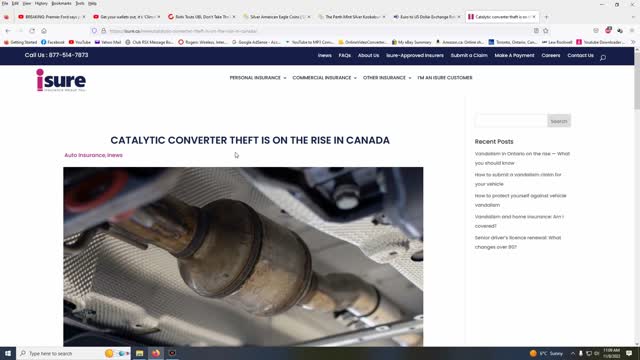The image size is (640, 360).
Task: Expand Other Insurance dropdown menu
Action: pos(387,78)
